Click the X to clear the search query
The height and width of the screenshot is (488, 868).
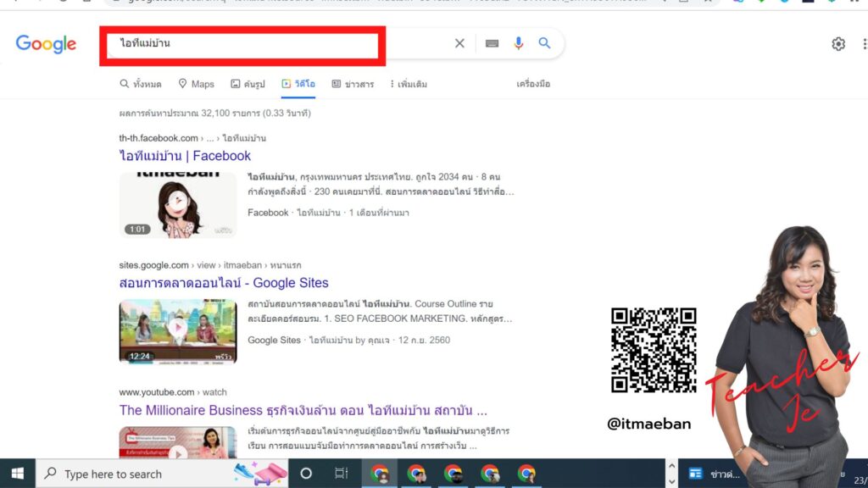point(459,43)
